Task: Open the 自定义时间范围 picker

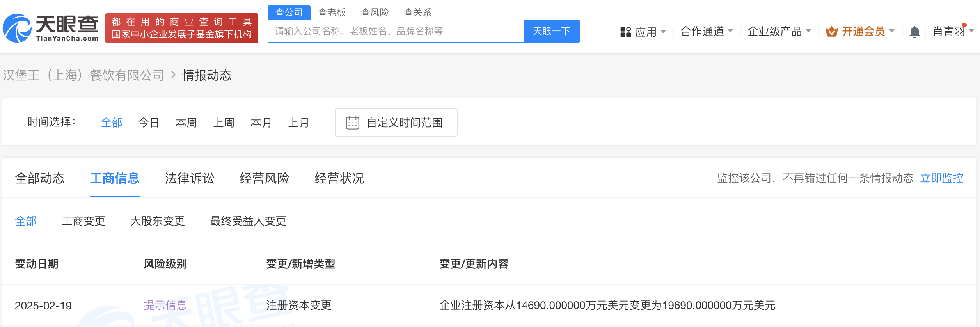Action: pyautogui.click(x=396, y=123)
